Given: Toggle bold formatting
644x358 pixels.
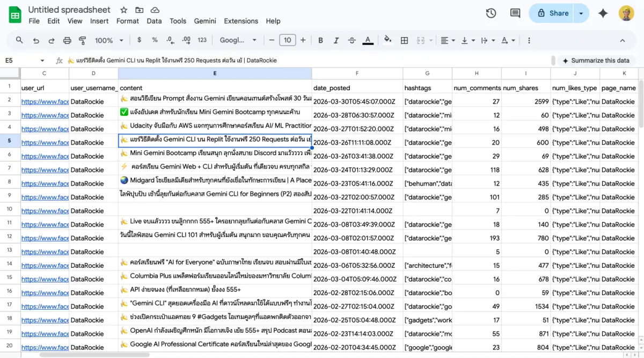Looking at the screenshot, I should 320,40.
